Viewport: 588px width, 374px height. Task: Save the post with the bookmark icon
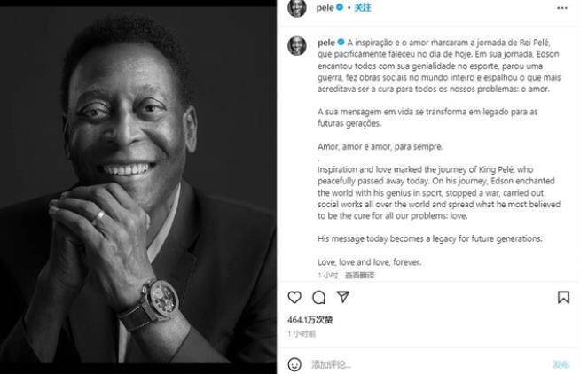coord(563,298)
